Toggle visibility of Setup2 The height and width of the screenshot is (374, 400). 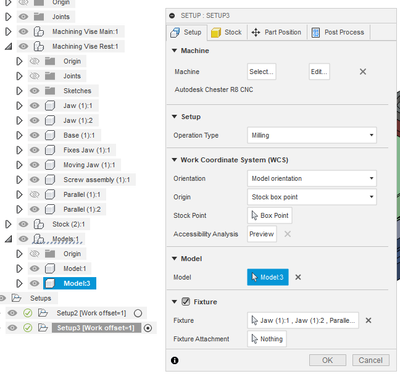(x=12, y=313)
